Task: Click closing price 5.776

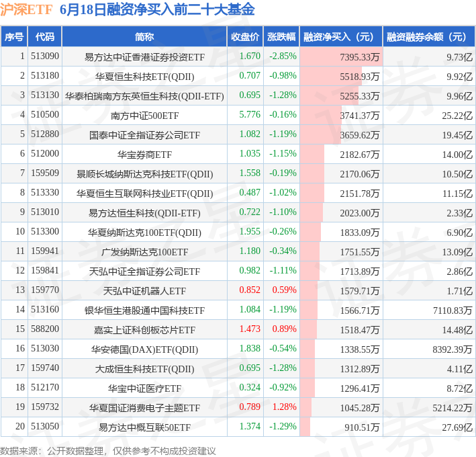Action: [x=250, y=114]
